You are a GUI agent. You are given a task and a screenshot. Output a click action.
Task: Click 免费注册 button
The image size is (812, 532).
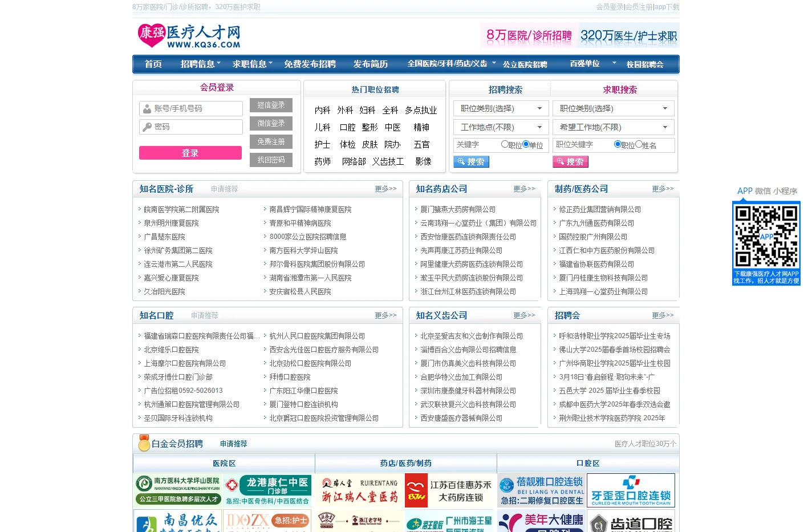271,142
